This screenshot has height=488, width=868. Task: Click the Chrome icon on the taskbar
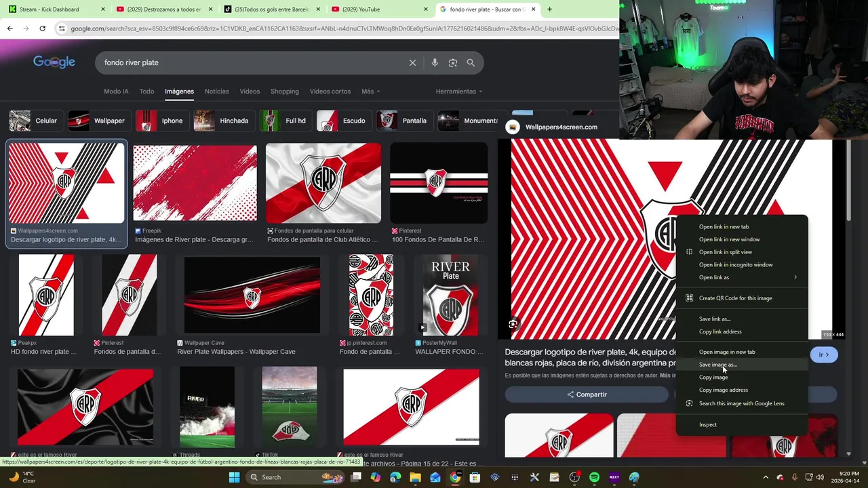pos(455,477)
